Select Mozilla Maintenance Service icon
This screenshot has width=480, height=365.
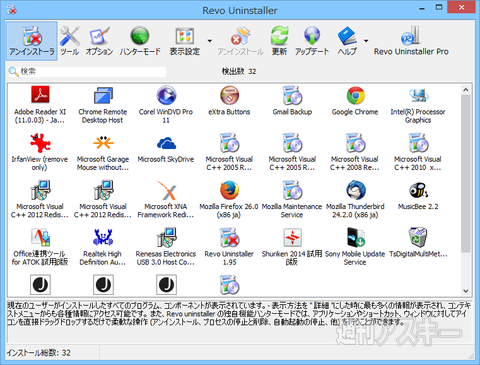[292, 190]
